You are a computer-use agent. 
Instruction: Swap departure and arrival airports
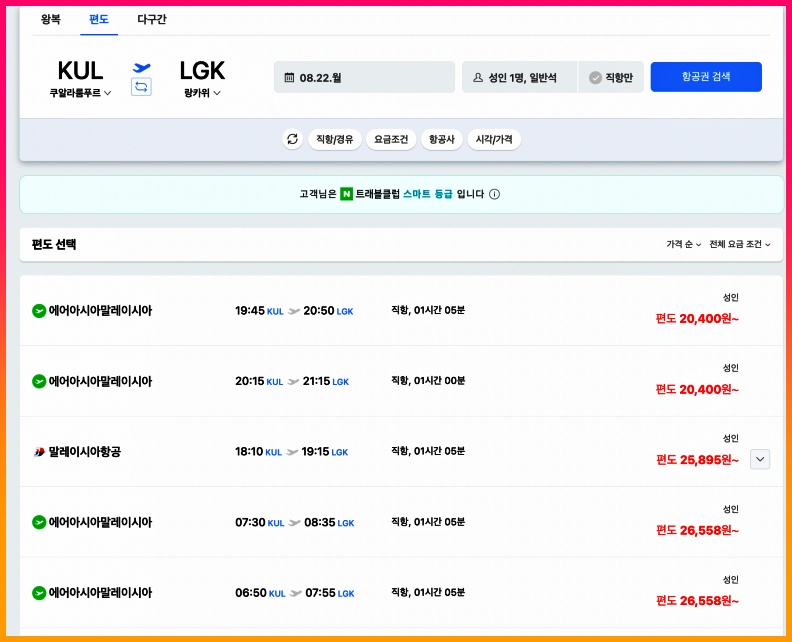click(141, 87)
